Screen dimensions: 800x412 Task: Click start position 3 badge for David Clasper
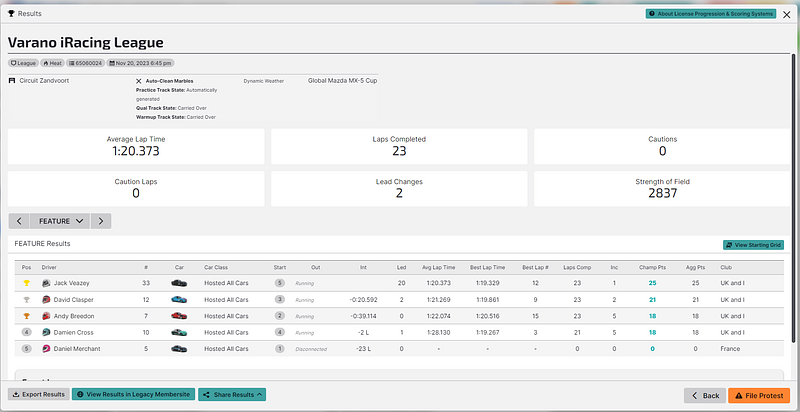tap(279, 299)
